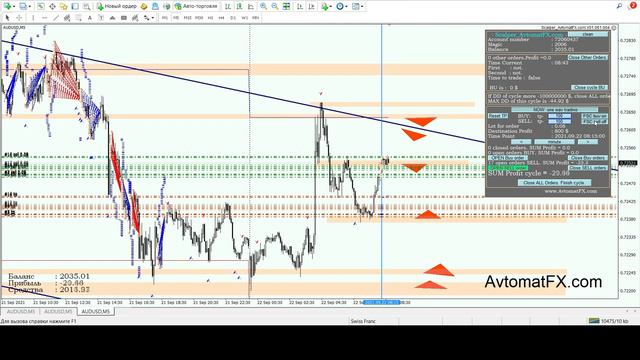Switch to MN timeframe

(x=256, y=18)
